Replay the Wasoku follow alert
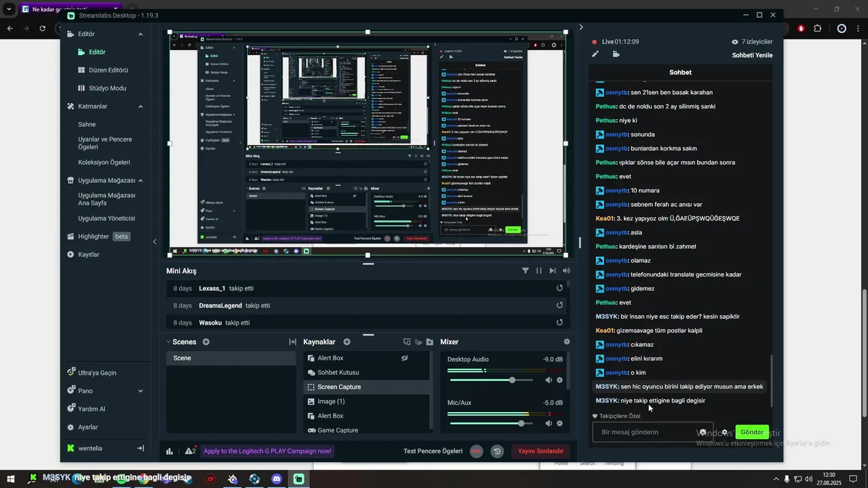The image size is (868, 488). tap(559, 323)
